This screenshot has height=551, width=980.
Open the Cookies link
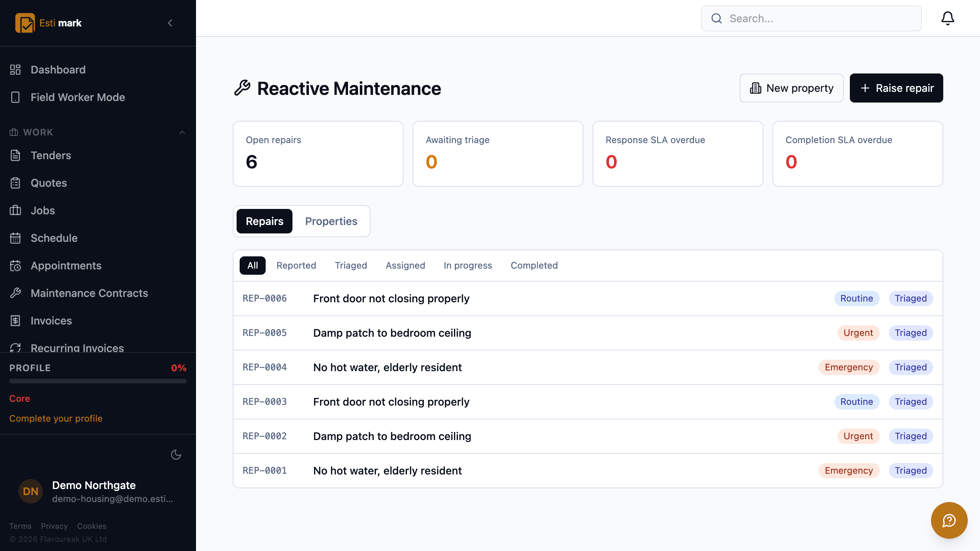click(92, 526)
